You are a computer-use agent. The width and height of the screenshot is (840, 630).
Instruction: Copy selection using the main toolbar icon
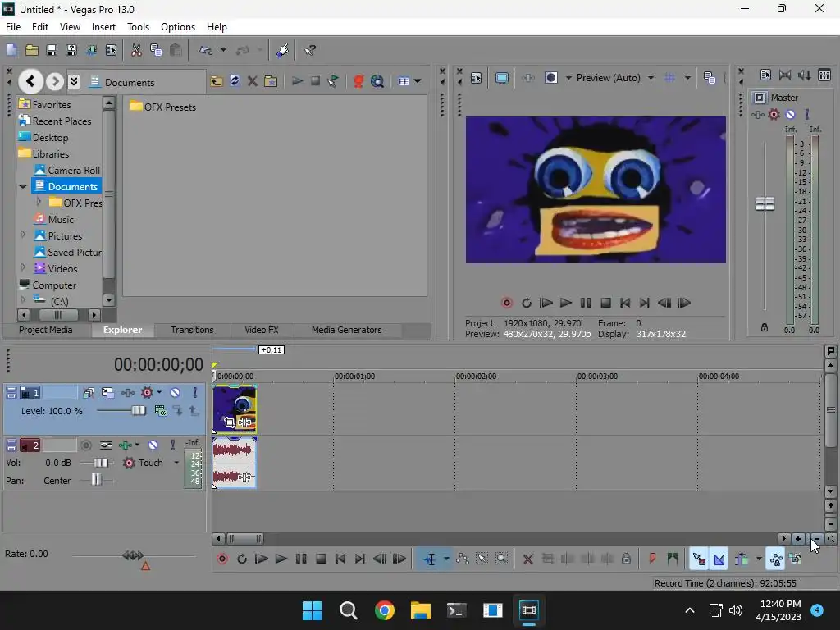[x=156, y=50]
